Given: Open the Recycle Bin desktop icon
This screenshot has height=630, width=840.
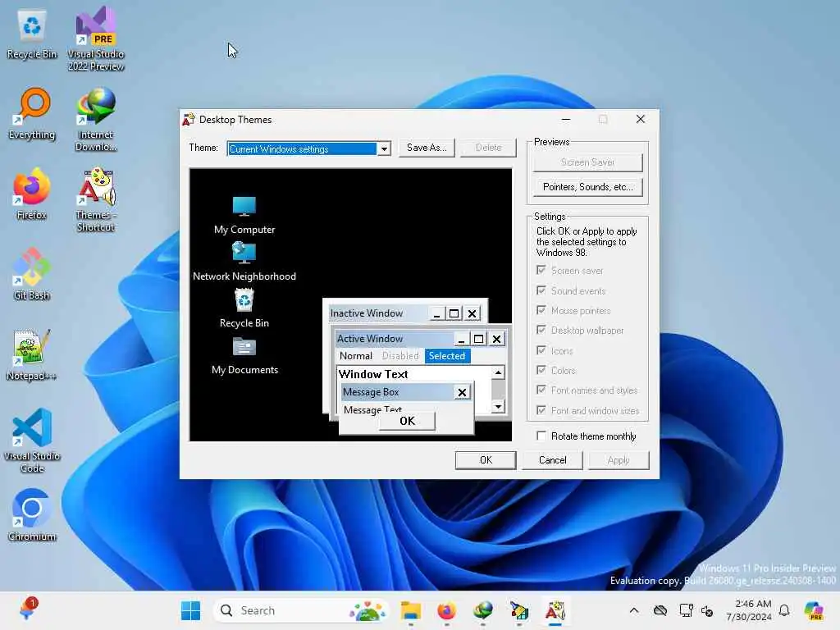Looking at the screenshot, I should [32, 34].
